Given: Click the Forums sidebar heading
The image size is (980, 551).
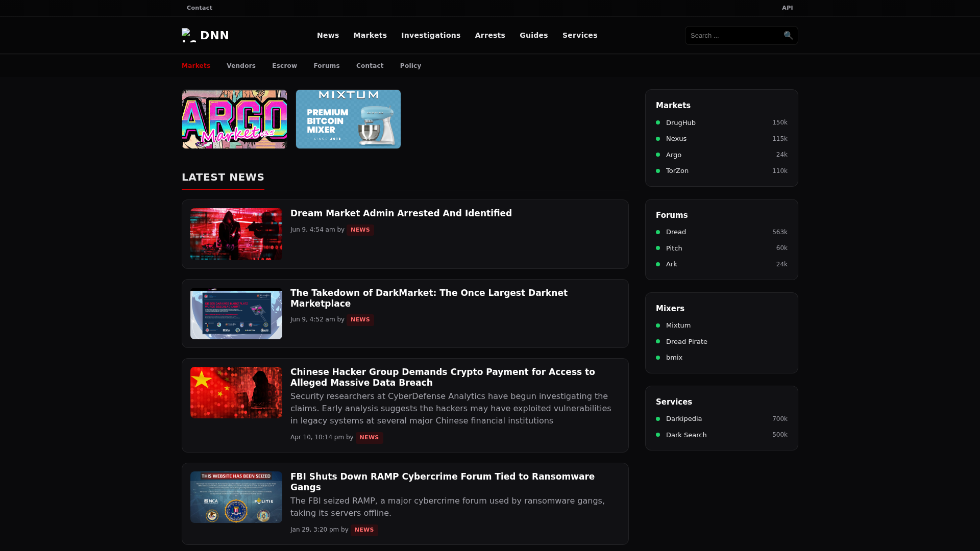Looking at the screenshot, I should click(x=672, y=215).
